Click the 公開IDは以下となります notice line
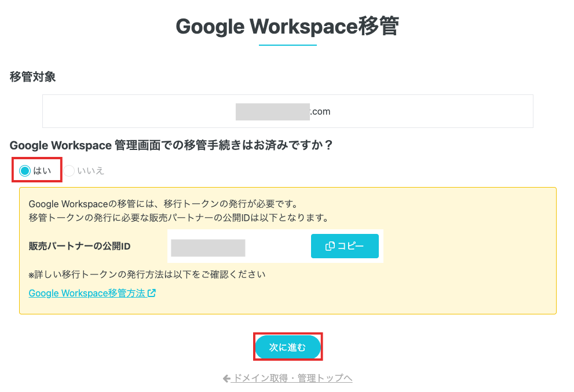The height and width of the screenshot is (392, 574). 178,218
